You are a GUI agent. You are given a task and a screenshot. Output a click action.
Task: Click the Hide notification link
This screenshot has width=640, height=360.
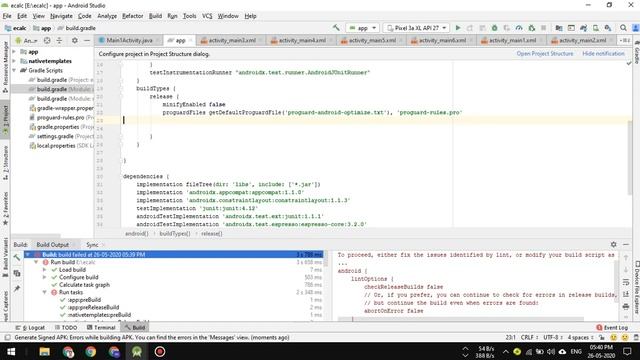[603, 53]
